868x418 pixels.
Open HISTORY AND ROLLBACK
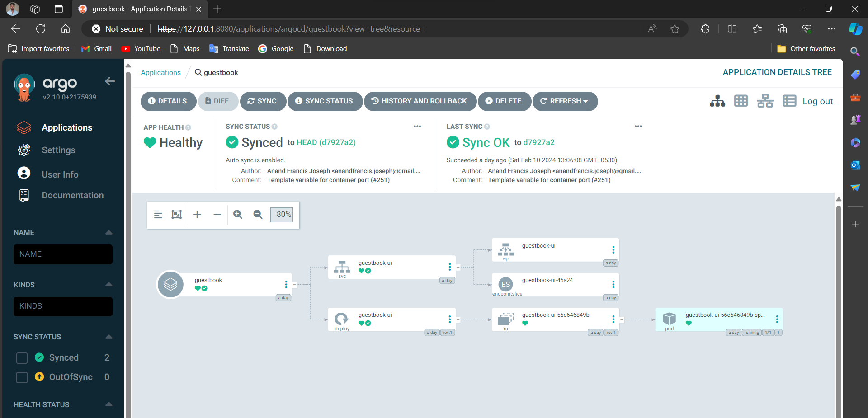pyautogui.click(x=420, y=101)
